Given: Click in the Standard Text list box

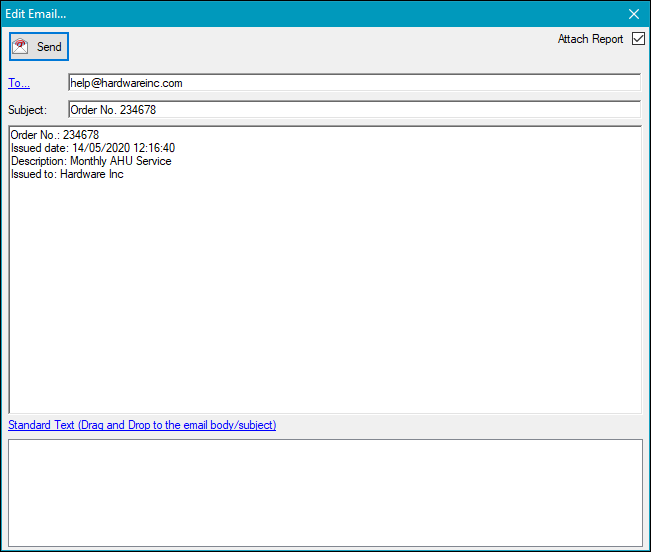Looking at the screenshot, I should click(x=326, y=493).
